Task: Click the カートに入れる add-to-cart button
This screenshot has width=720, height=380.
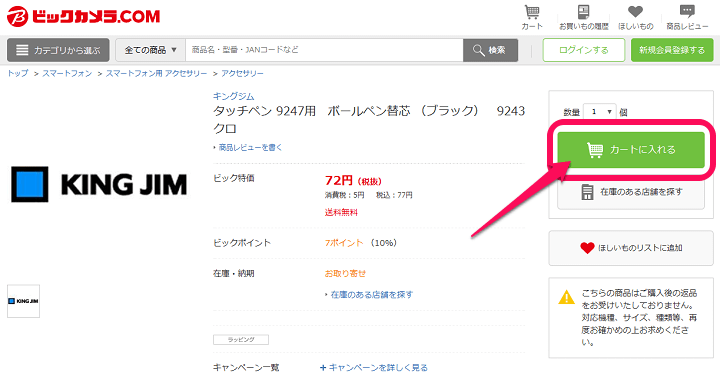Action: coord(631,150)
